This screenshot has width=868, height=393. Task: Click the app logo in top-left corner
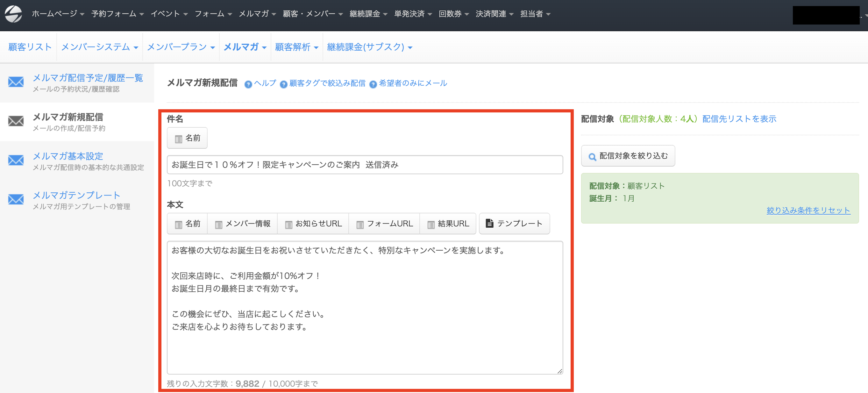click(x=13, y=14)
